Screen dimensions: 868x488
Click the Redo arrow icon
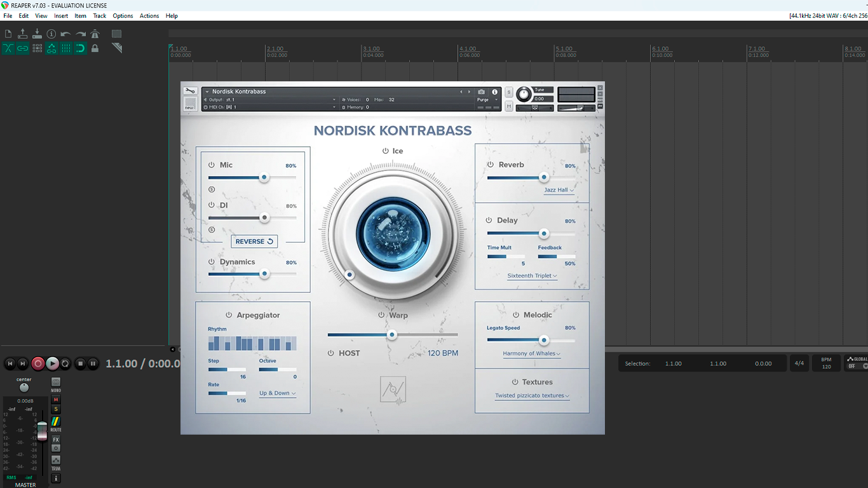(x=81, y=34)
